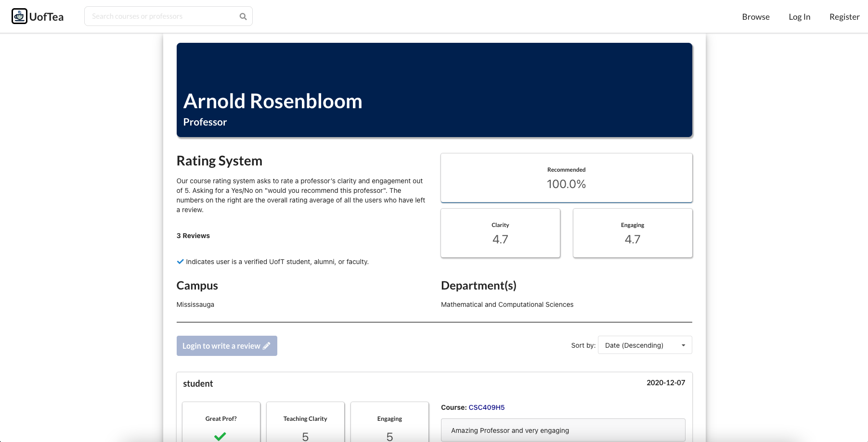
Task: Click the review's Engaging score card
Action: (x=389, y=422)
